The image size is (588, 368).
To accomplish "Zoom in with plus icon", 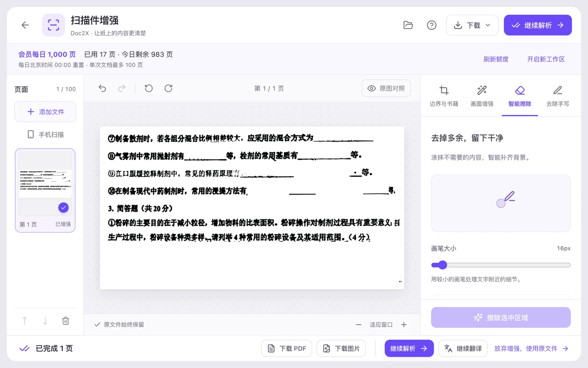I will pos(404,325).
